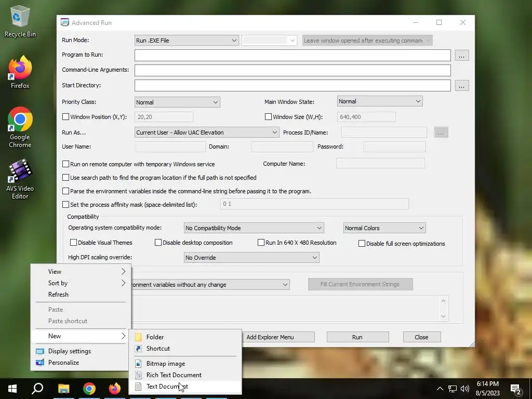
Task: Click Display settings monitor icon
Action: (40, 351)
